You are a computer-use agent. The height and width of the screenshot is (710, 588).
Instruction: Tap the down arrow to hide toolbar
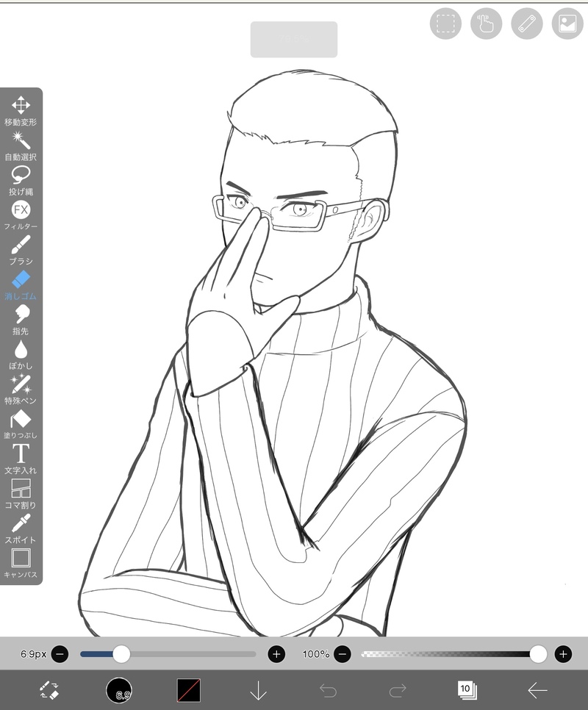tap(258, 690)
